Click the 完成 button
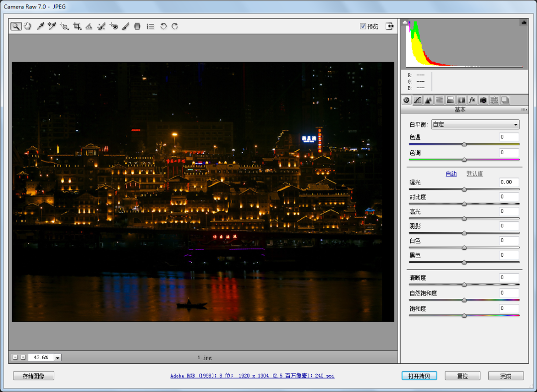537x392 pixels. pyautogui.click(x=506, y=376)
